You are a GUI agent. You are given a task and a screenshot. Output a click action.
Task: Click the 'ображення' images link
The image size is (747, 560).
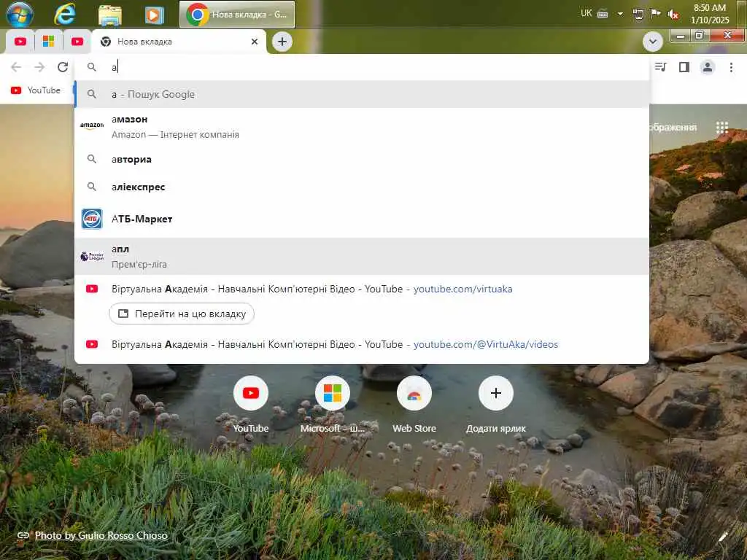[x=673, y=127]
